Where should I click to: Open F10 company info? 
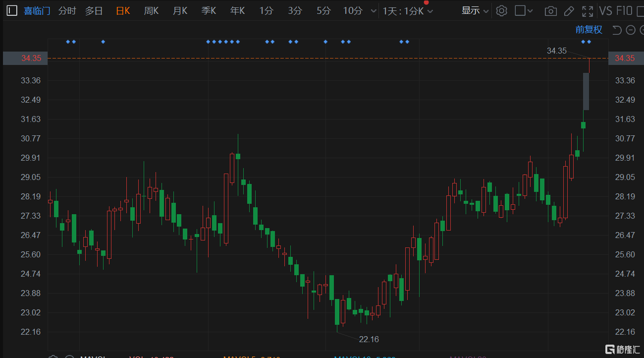(x=625, y=10)
